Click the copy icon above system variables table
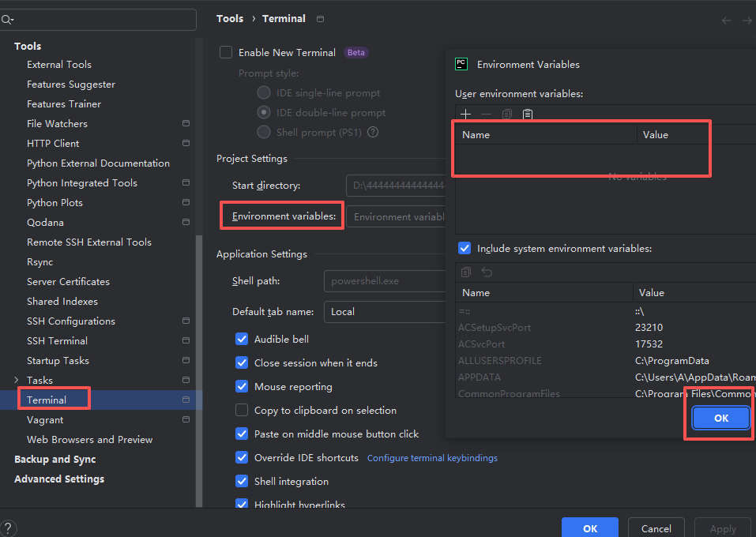Screen dimensions: 756x537 [466, 272]
